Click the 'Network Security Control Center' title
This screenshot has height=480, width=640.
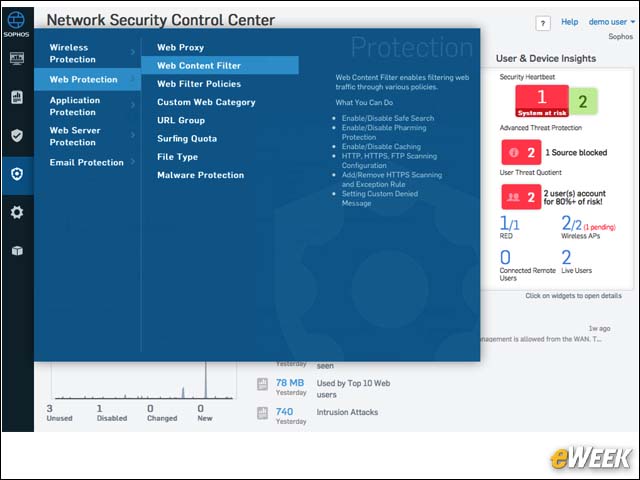coord(160,20)
